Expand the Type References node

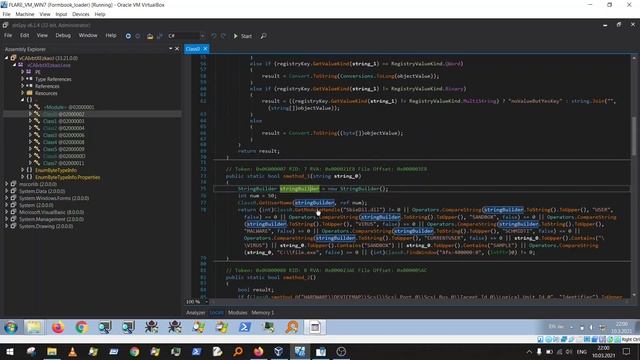click(22, 79)
